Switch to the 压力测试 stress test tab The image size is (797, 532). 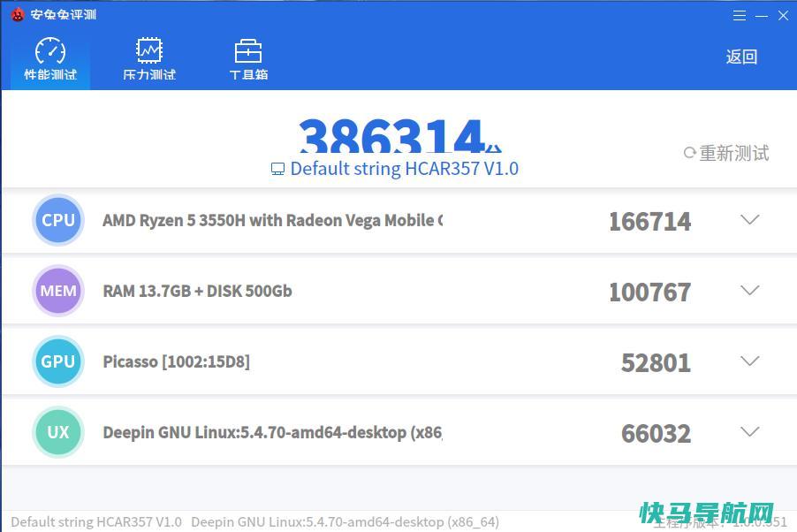(x=149, y=58)
